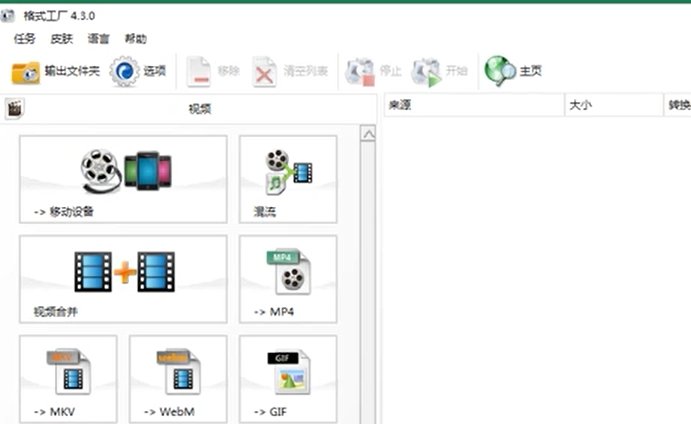Open the 视频合并 video merge tile

123,279
